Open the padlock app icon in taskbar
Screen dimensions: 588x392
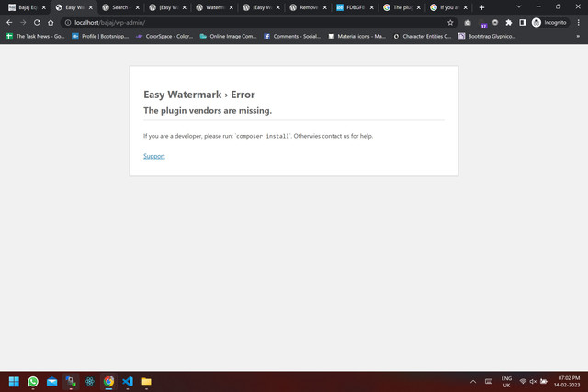(71, 382)
